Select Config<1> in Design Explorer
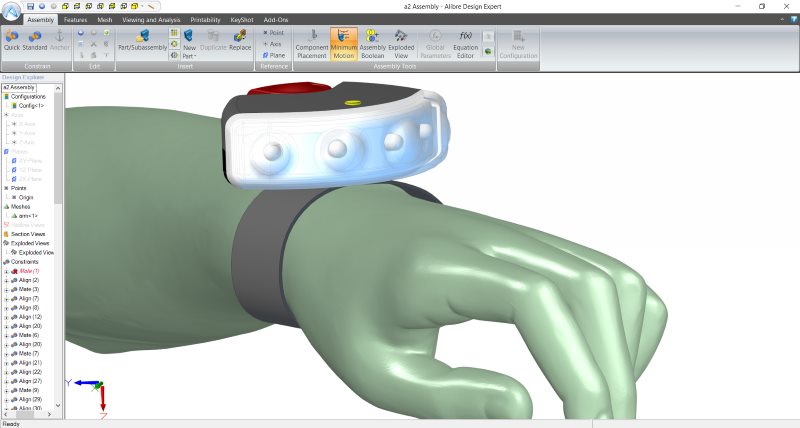800x428 pixels. pos(31,105)
